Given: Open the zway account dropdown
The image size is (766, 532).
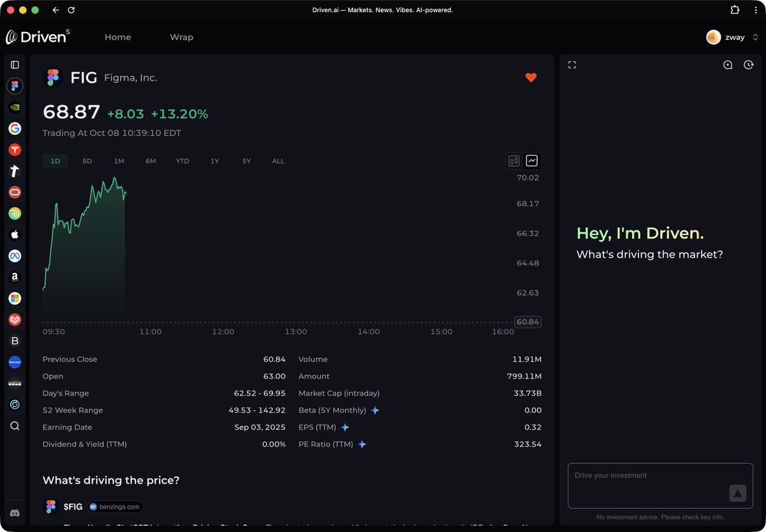Looking at the screenshot, I should pos(755,37).
